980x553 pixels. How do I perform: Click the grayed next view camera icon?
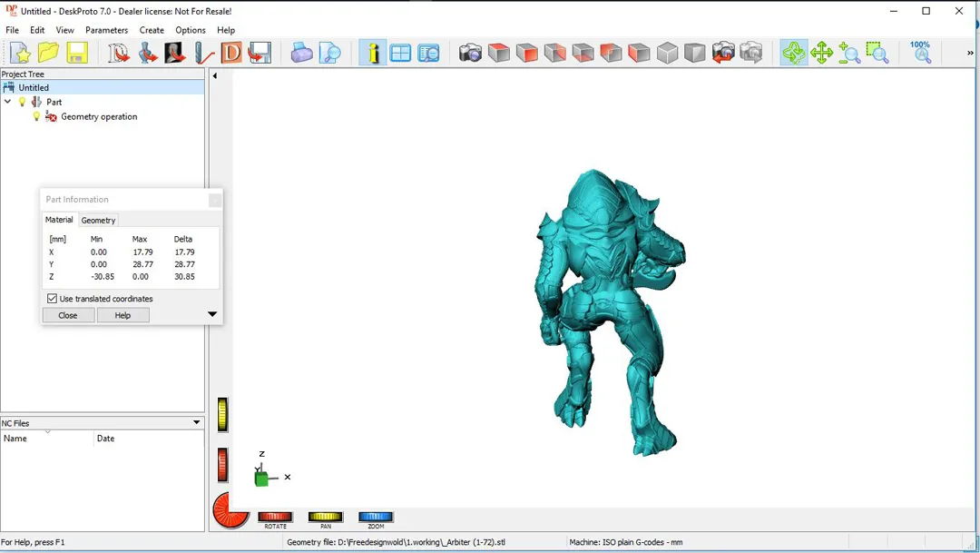[x=751, y=54]
